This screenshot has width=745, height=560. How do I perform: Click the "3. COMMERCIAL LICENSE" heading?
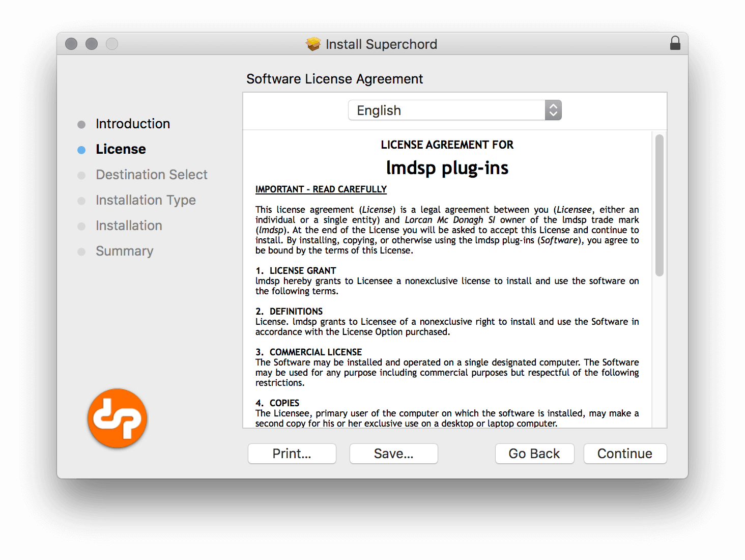309,352
